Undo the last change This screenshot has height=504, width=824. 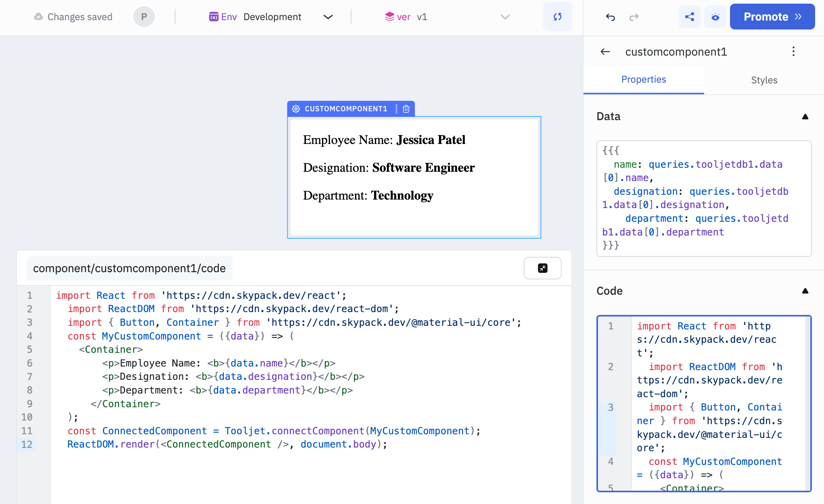pos(610,17)
